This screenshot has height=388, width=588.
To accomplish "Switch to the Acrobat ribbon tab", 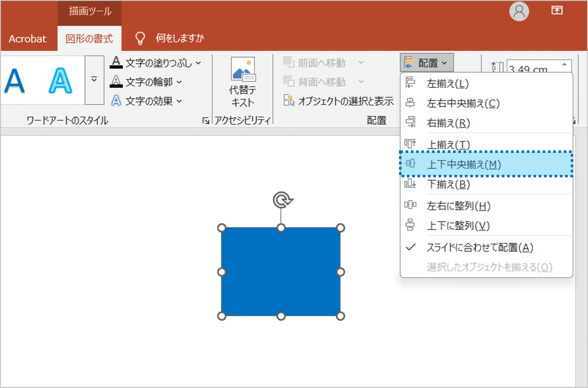I will pyautogui.click(x=27, y=39).
